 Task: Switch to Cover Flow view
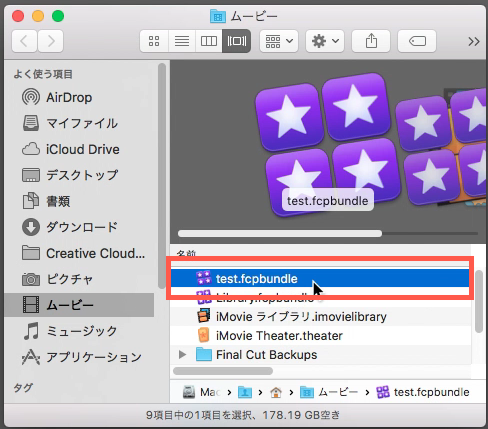coord(236,41)
